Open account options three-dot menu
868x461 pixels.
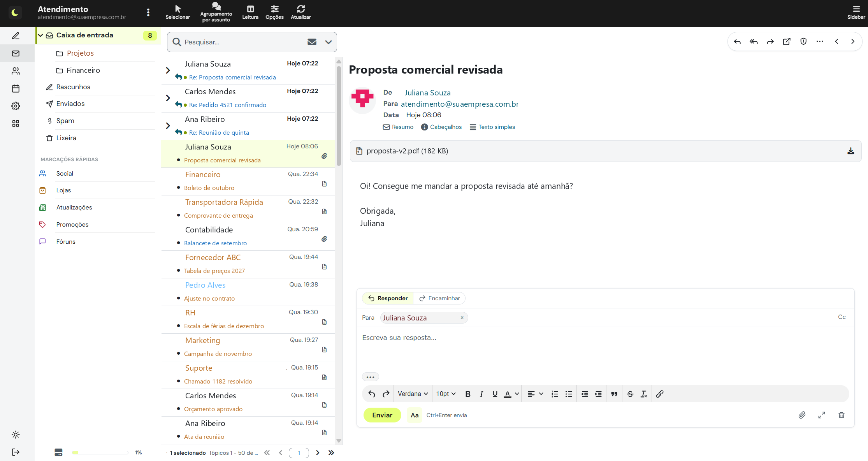(x=148, y=12)
